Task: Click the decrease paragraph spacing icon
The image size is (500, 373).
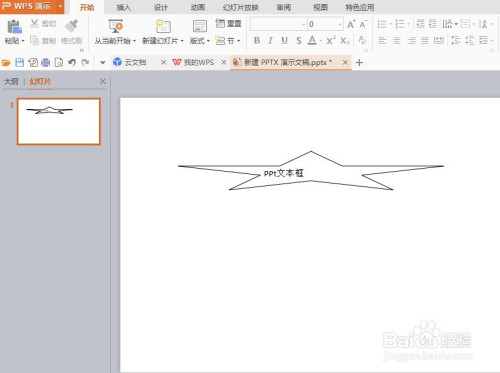Action: pos(470,40)
